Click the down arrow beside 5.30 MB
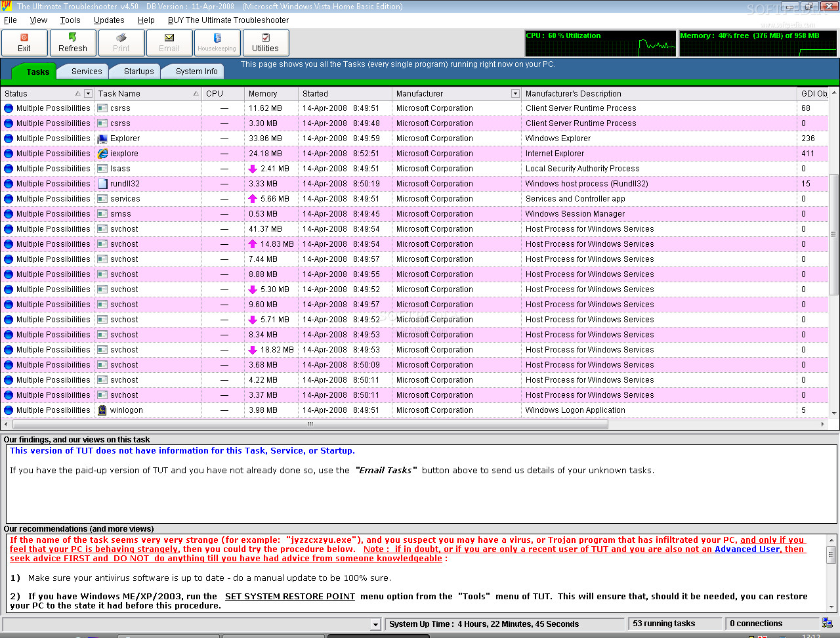Image resolution: width=840 pixels, height=638 pixels. [253, 289]
